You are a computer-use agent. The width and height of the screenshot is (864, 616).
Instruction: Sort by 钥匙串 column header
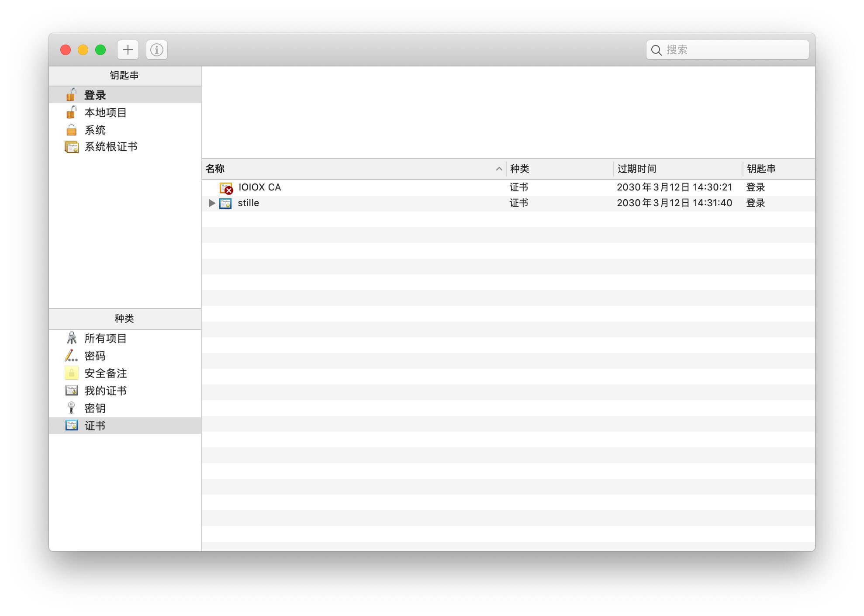point(761,169)
